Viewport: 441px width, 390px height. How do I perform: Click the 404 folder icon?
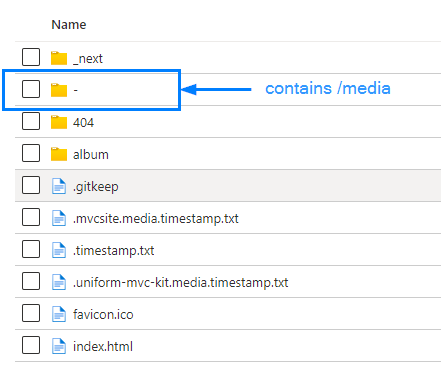[x=59, y=122]
